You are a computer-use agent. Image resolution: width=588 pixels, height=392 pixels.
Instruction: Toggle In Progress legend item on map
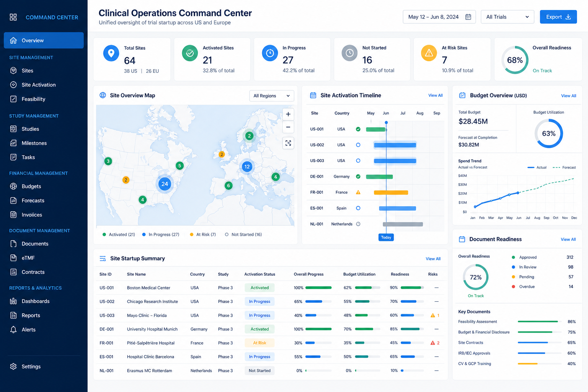click(161, 235)
